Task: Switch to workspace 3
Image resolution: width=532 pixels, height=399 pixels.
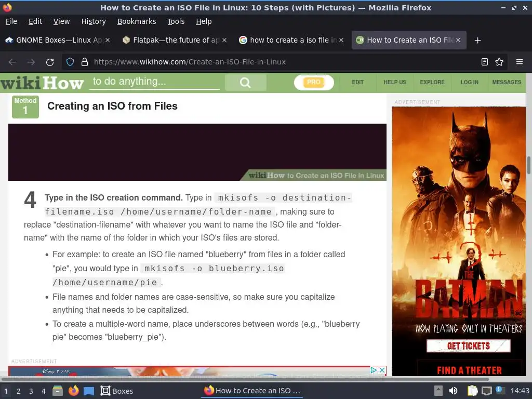Action: click(31, 391)
